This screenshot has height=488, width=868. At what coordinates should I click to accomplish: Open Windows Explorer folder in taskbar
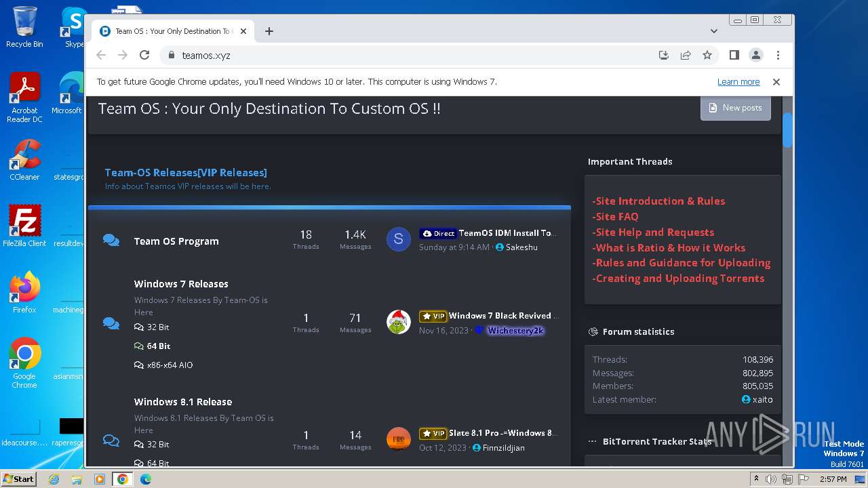pyautogui.click(x=77, y=479)
